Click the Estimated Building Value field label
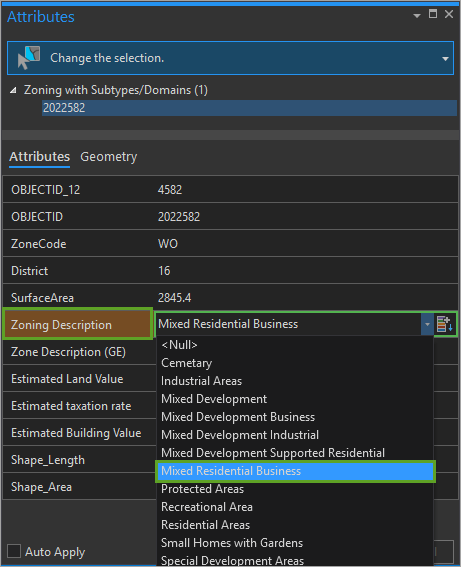Screen dimensions: 461x567 (x=76, y=433)
